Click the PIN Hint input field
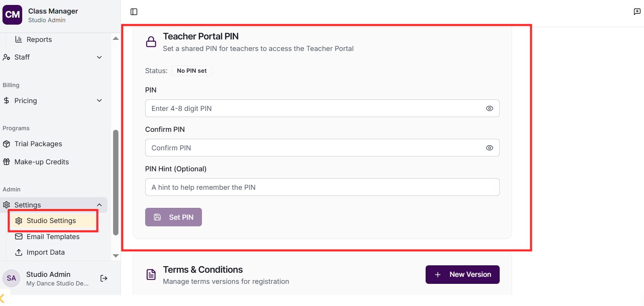The height and width of the screenshot is (306, 644). pyautogui.click(x=322, y=187)
